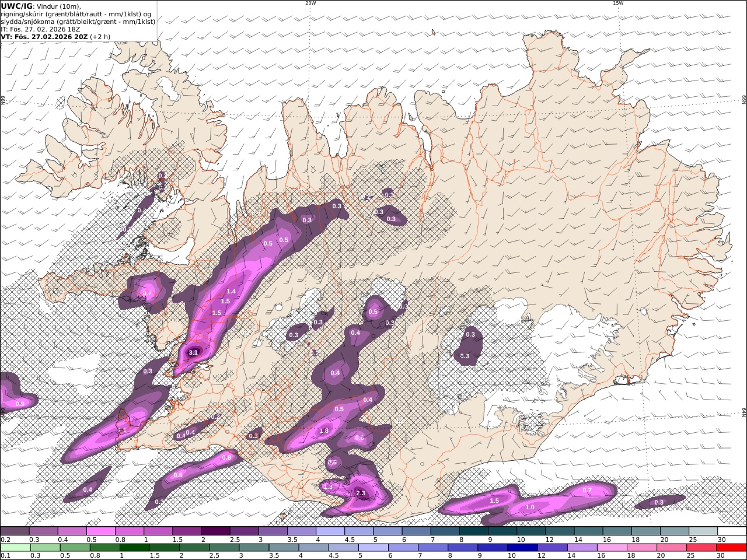
Task: Click the 3.1 precipitation maximum label
Action: (194, 352)
